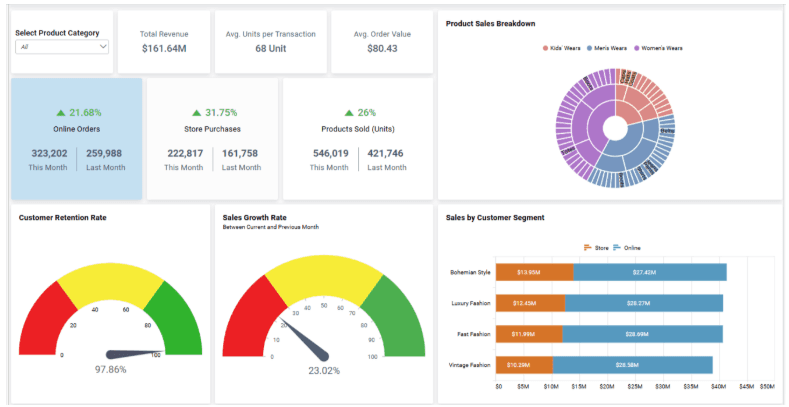Click green zone of Customer Retention gauge
789x407 pixels.
[179, 323]
